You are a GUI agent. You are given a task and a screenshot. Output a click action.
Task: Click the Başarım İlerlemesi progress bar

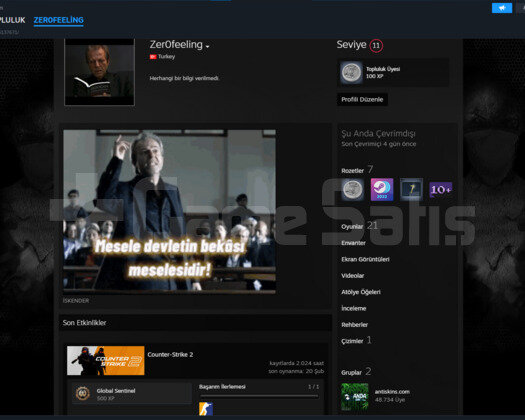point(259,396)
